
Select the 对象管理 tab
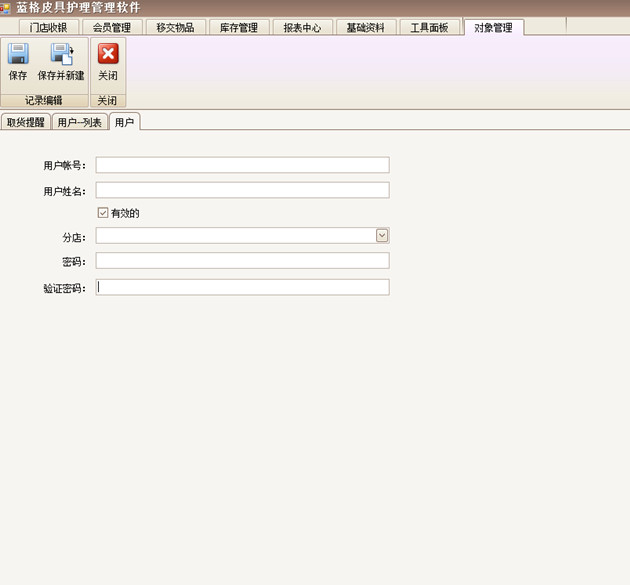(493, 28)
